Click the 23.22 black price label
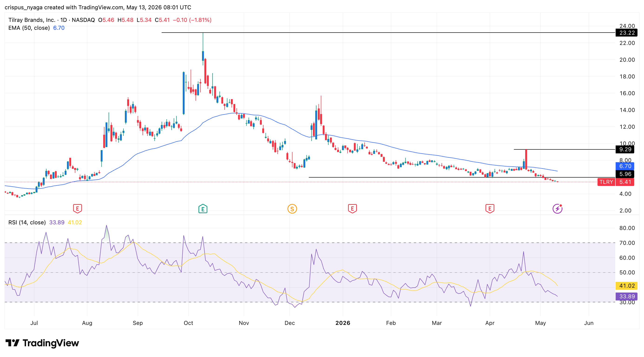The height and width of the screenshot is (357, 644). pos(627,33)
